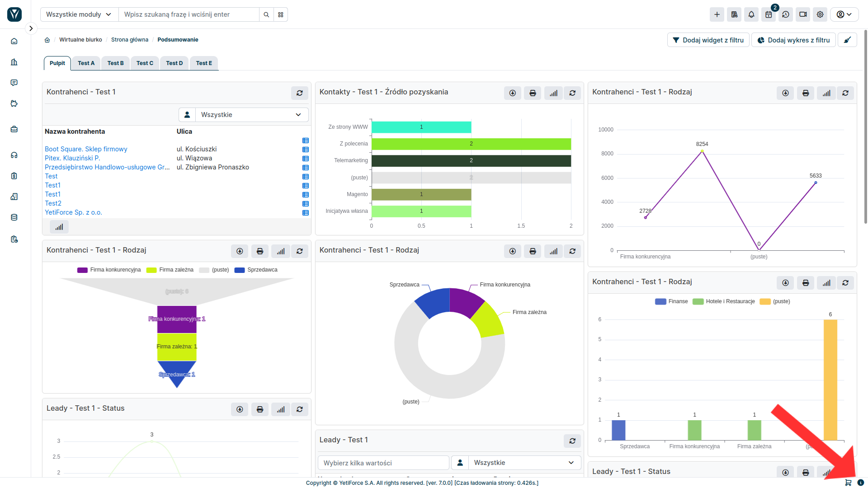This screenshot has width=868, height=488.
Task: Toggle Sprzedawca legend in funnel chart
Action: point(256,270)
